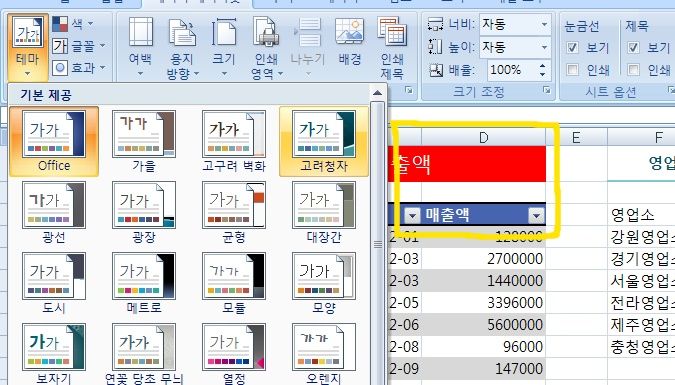Image resolution: width=675 pixels, height=385 pixels.
Task: Increase the 배율 scale value
Action: 542,66
